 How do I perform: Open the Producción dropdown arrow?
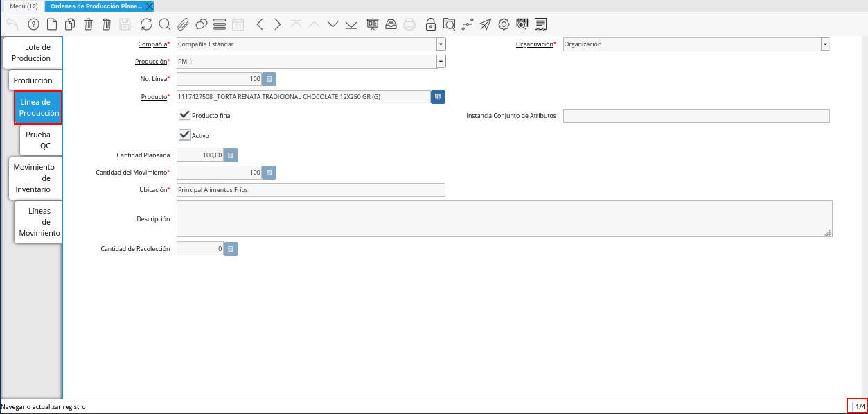tap(441, 62)
